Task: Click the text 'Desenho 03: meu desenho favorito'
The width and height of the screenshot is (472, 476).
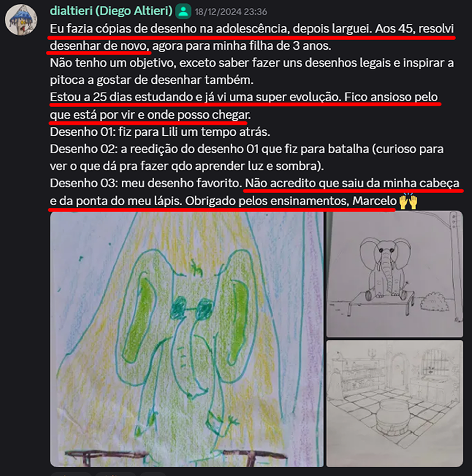Action: [x=146, y=183]
